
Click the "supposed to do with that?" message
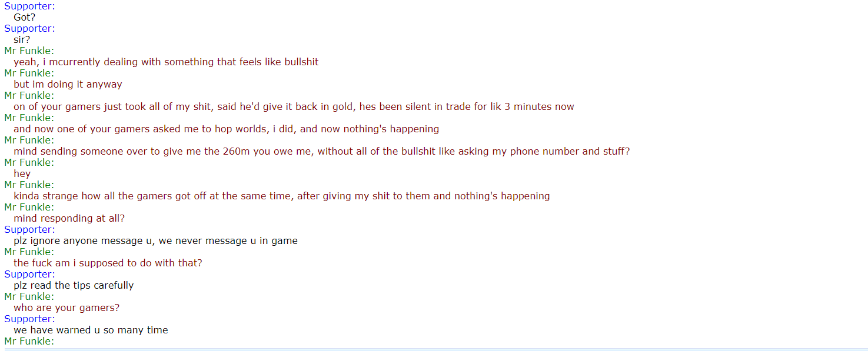point(108,263)
